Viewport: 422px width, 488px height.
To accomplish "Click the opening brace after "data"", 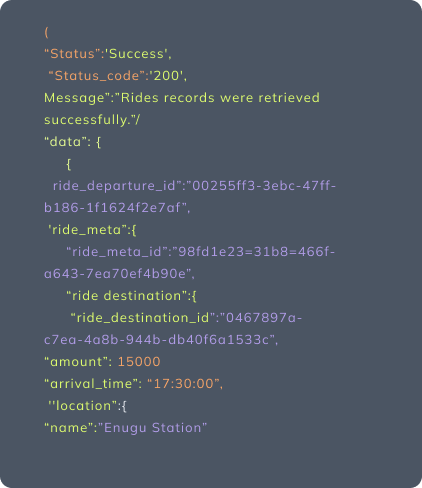I will [98, 142].
